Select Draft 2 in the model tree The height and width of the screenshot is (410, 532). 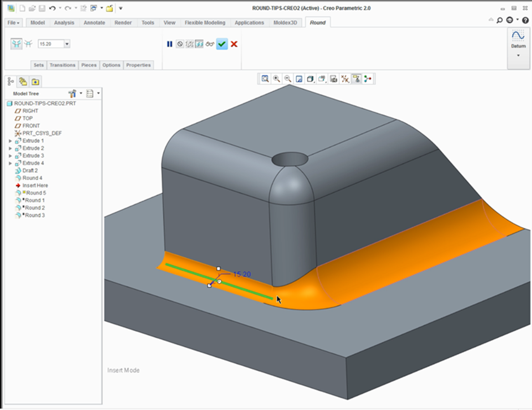(x=30, y=171)
